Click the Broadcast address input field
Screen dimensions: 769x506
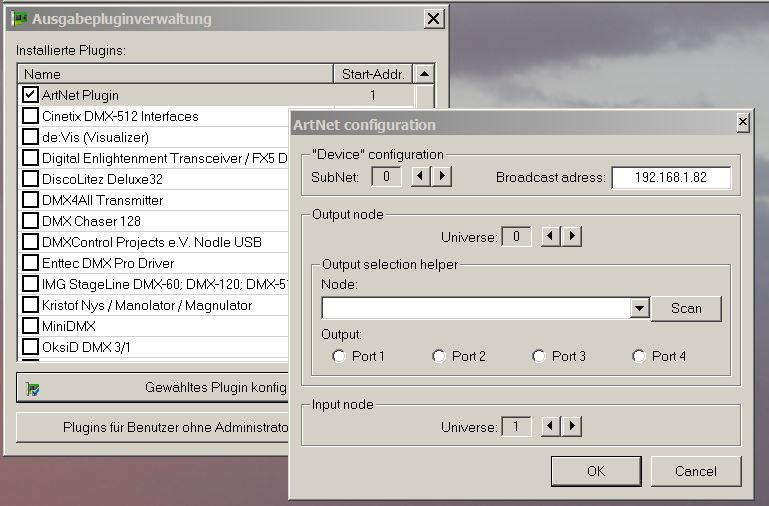670,177
